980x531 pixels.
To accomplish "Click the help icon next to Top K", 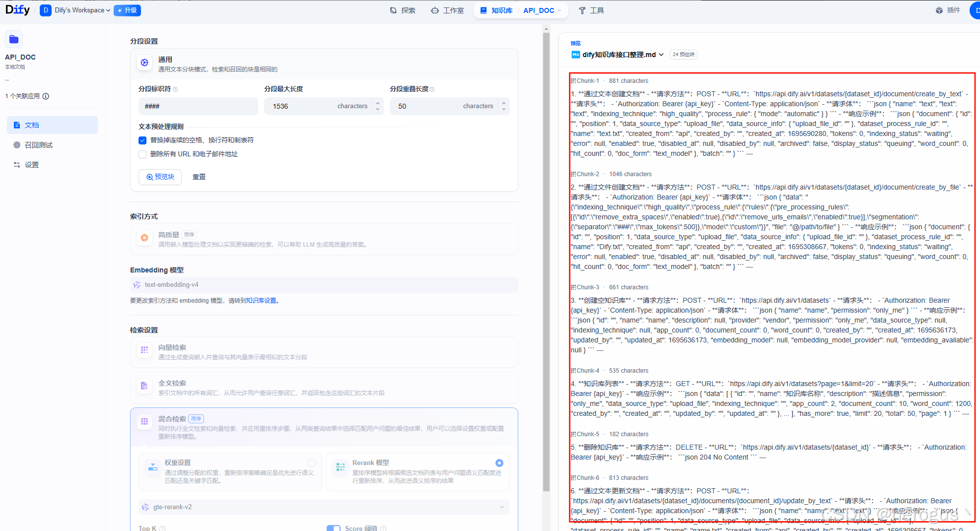I will coord(162,529).
